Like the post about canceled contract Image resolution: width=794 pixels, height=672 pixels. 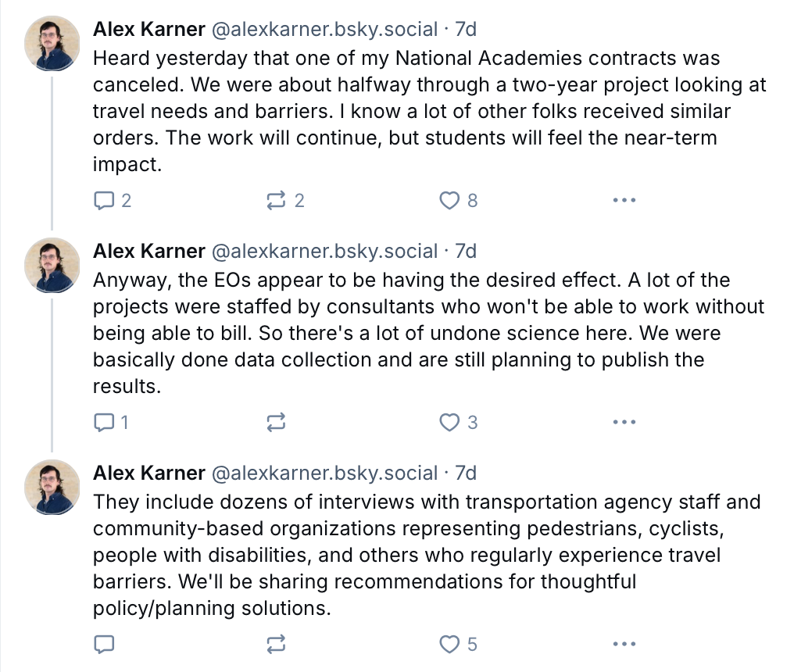click(449, 201)
